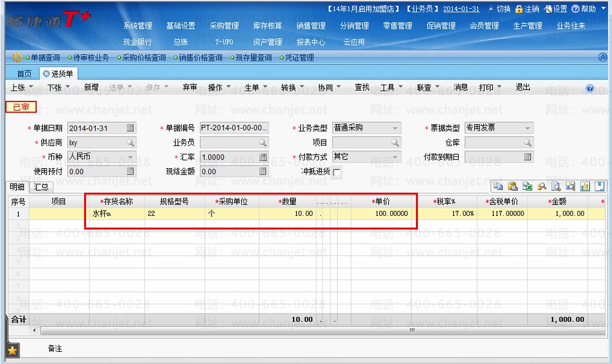Expand the 付款方式 dropdown

click(x=395, y=157)
